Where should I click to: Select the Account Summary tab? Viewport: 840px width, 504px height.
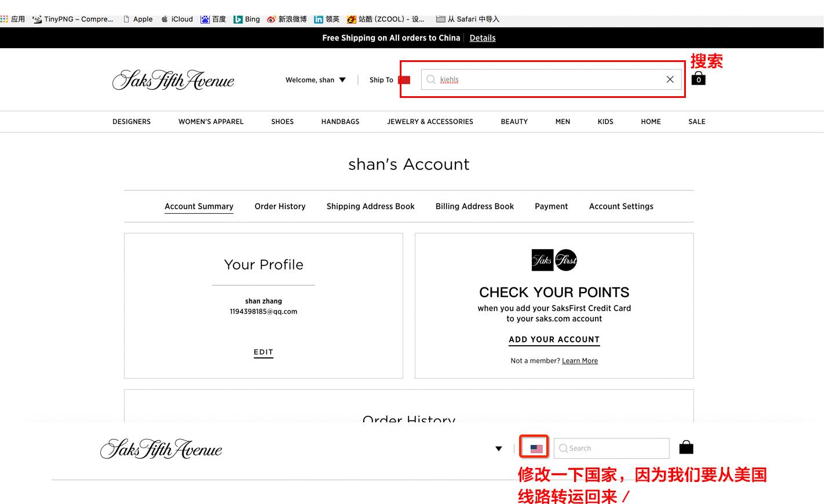[x=199, y=207]
